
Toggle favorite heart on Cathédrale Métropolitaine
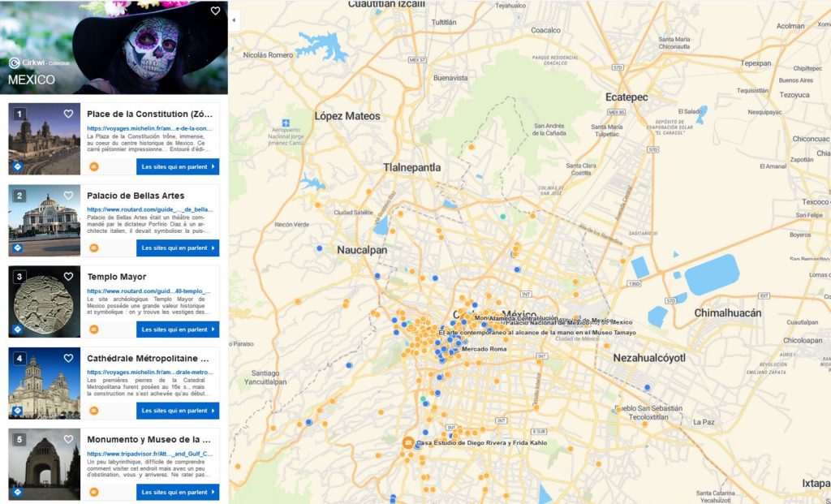[68, 358]
